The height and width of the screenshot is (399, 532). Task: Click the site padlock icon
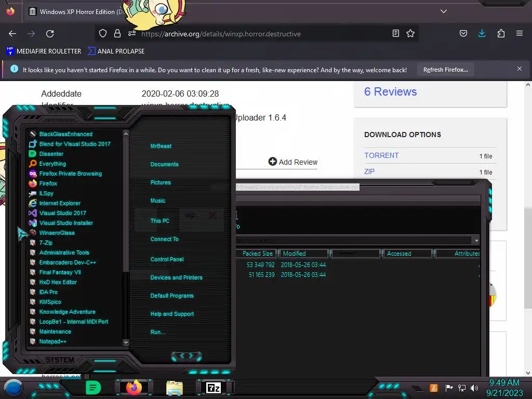117,33
